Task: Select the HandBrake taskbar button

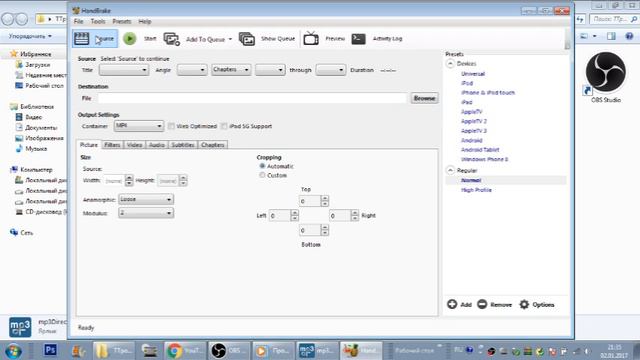Action: tap(361, 351)
